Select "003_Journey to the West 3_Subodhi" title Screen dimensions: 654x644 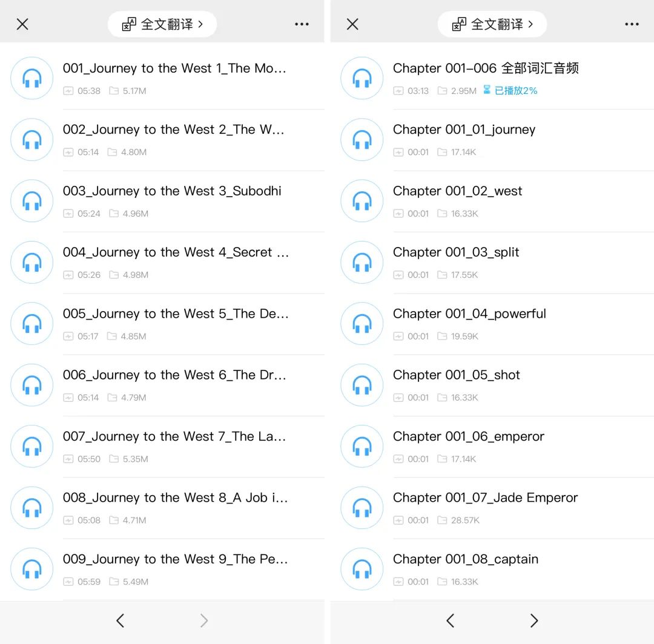click(x=172, y=191)
